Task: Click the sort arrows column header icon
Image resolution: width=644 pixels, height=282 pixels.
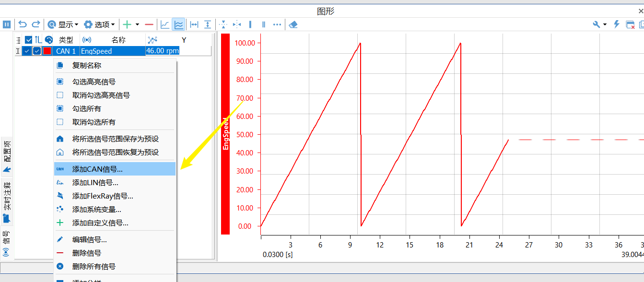Action: point(38,40)
